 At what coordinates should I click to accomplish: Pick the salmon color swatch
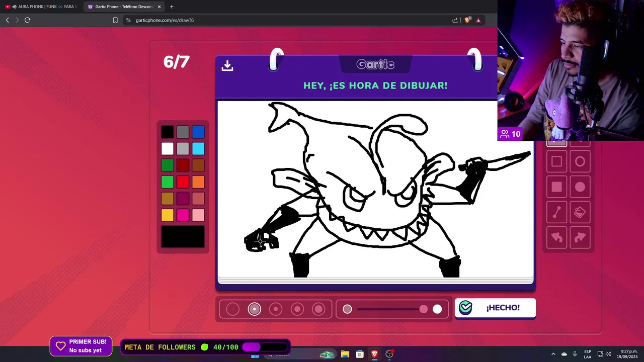coord(198,199)
